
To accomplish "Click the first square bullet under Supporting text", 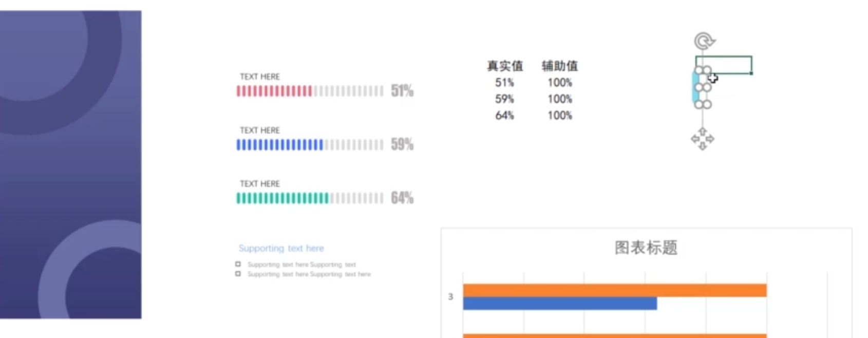I will 238,264.
